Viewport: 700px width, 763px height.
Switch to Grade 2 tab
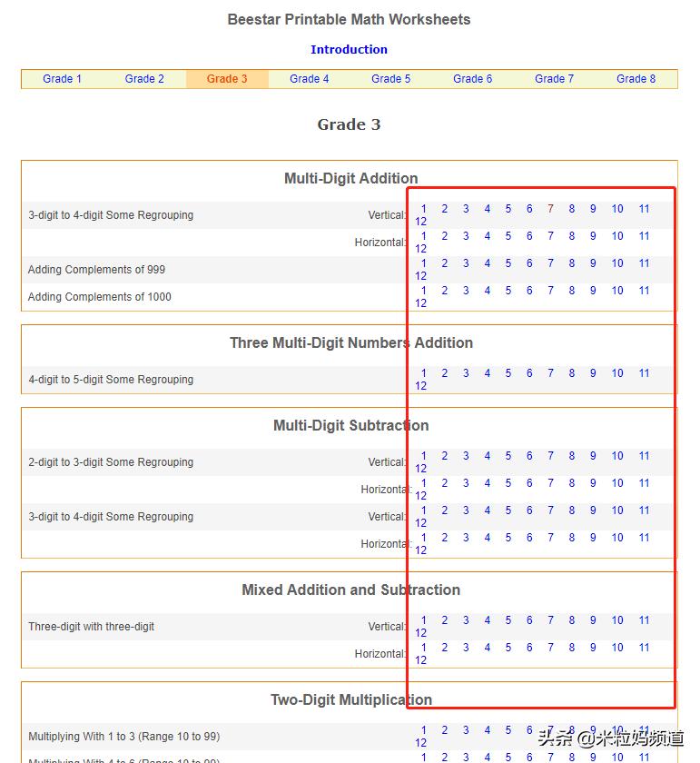144,79
